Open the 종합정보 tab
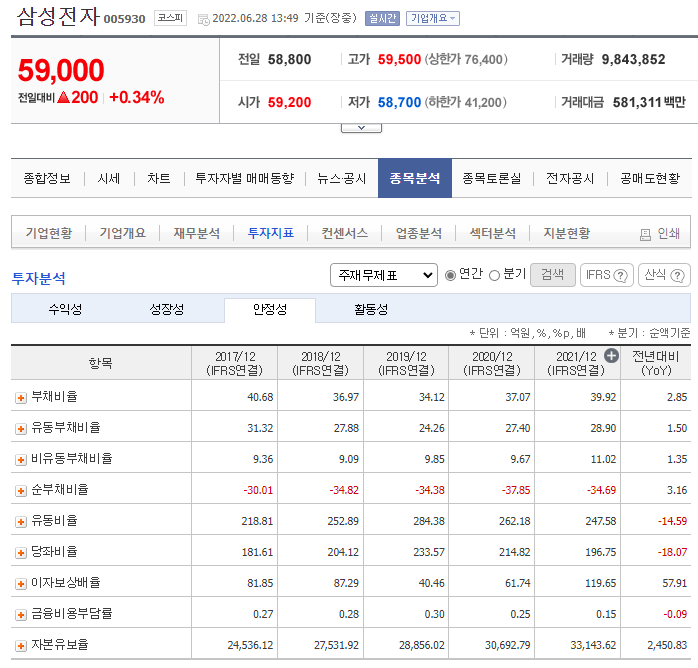The image size is (698, 668). click(x=47, y=178)
